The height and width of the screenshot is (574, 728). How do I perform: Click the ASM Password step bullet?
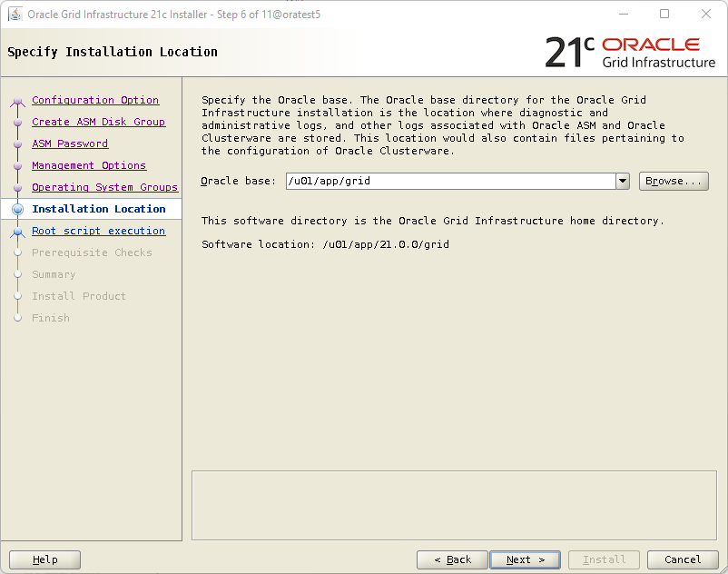[x=17, y=144]
